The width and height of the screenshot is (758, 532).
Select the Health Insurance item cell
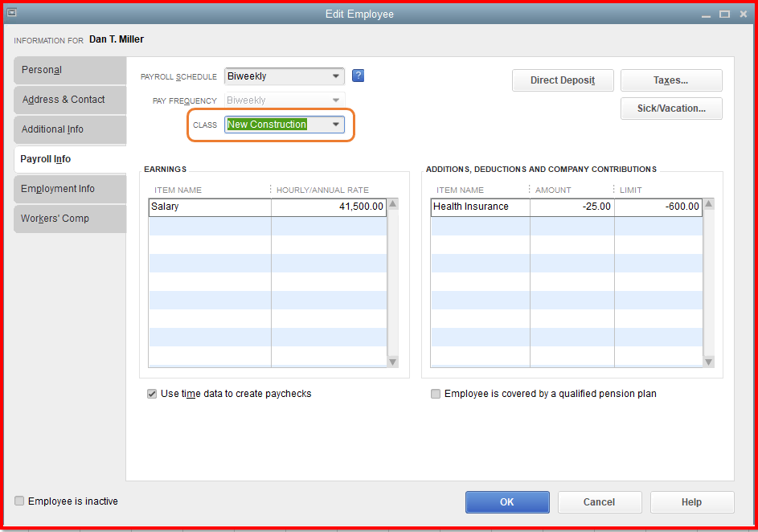480,207
